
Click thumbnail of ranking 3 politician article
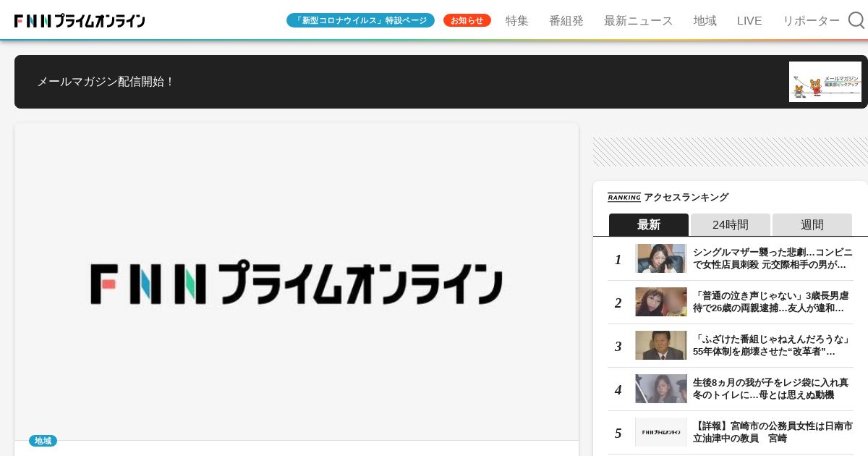click(661, 345)
